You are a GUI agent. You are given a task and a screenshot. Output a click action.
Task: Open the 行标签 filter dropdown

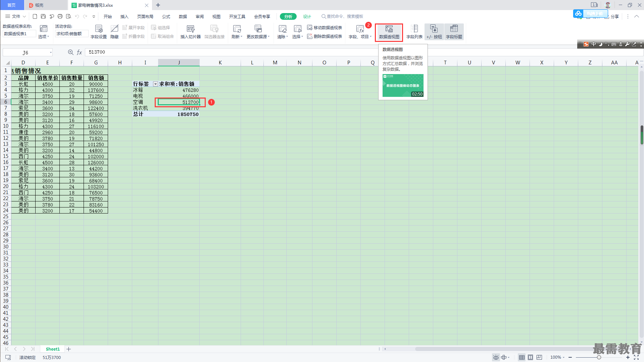coord(155,84)
